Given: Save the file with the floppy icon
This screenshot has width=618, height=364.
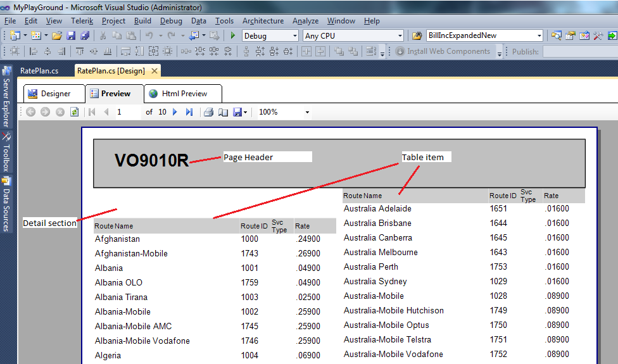Looking at the screenshot, I should 71,36.
